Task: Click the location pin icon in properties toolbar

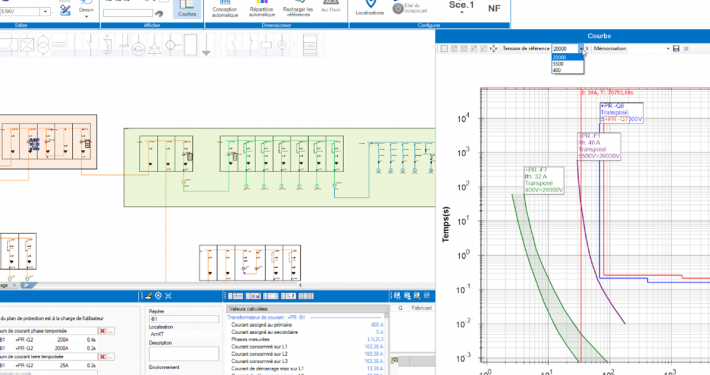Action: pos(158,296)
